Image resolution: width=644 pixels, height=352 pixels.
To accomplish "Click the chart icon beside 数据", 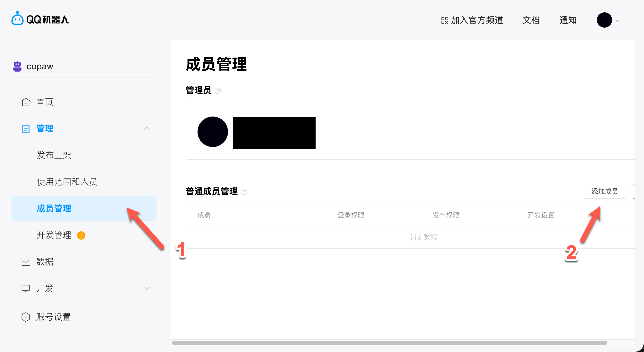I will click(x=25, y=262).
